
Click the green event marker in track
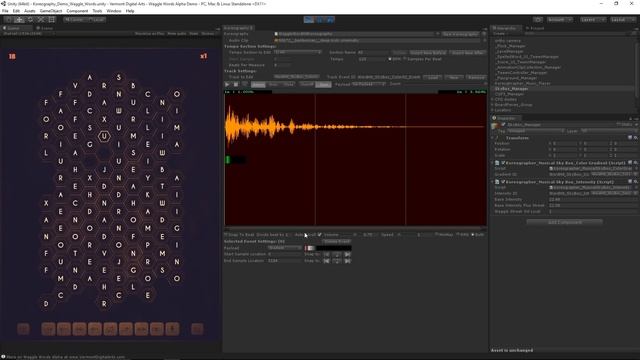pyautogui.click(x=228, y=160)
